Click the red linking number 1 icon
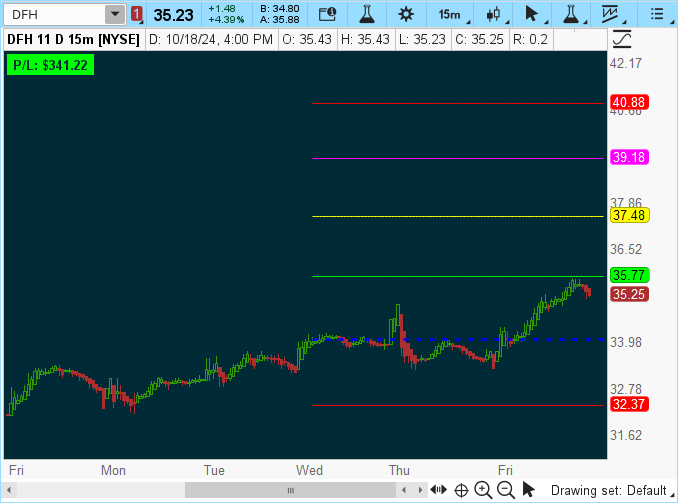This screenshot has width=678, height=503. coord(137,15)
